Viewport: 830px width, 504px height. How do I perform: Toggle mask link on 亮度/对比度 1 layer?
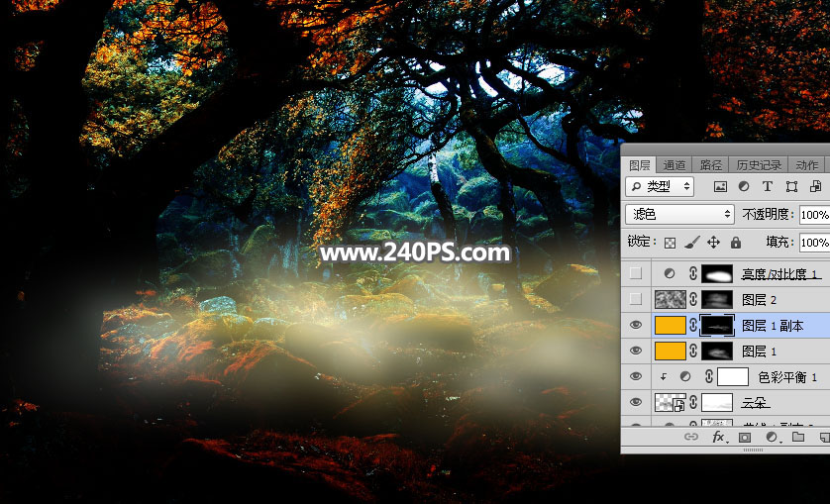693,273
